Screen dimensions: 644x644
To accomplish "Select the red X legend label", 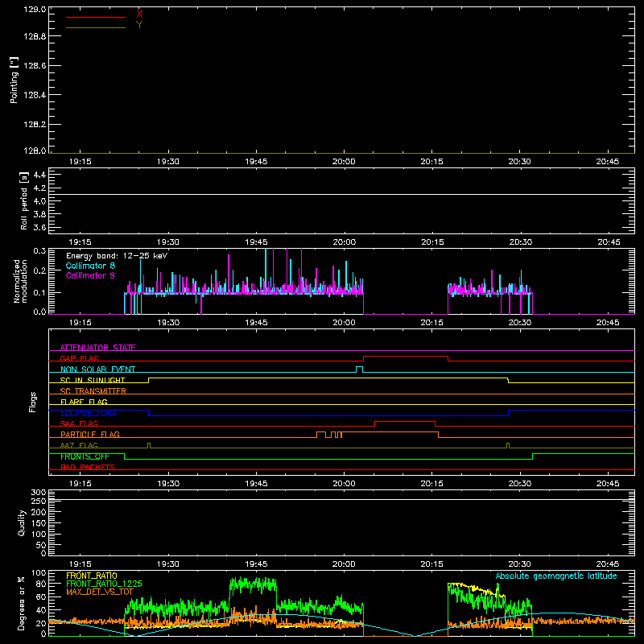I will pos(139,14).
